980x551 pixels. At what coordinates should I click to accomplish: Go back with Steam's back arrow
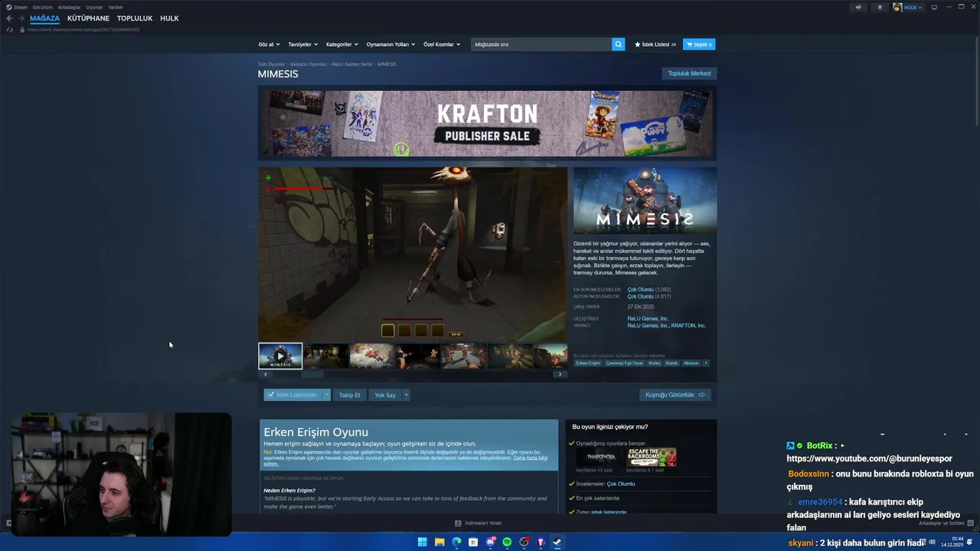click(9, 18)
